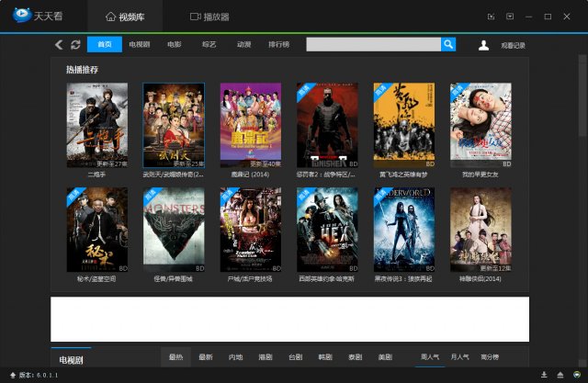Open the 神雕侠侣(2014) poster thumbnail
Image resolution: width=588 pixels, height=383 pixels.
[481, 230]
